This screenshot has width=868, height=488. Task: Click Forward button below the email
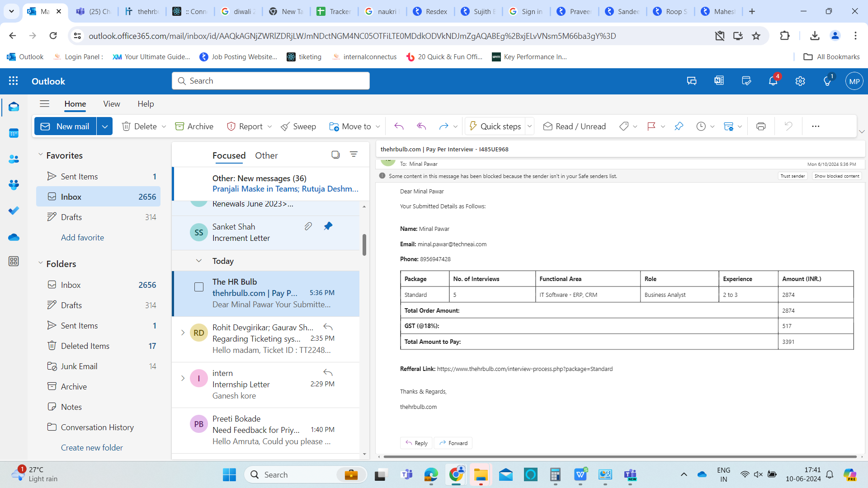pos(453,443)
